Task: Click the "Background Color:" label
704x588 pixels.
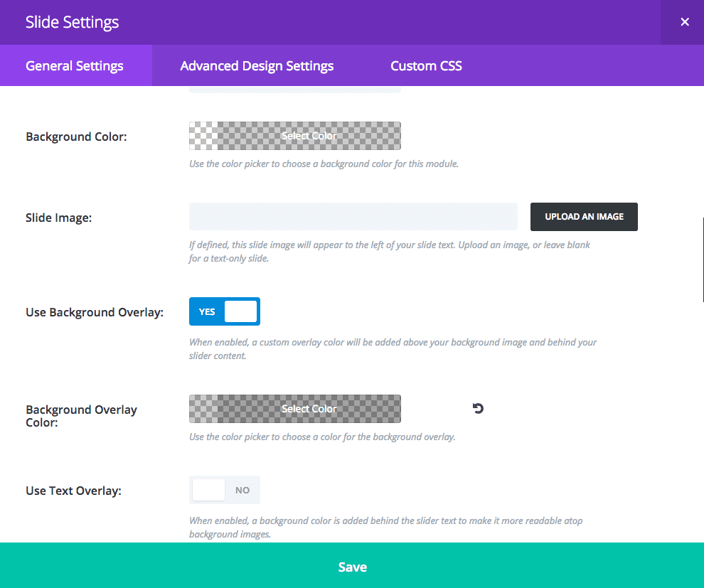Action: click(76, 137)
